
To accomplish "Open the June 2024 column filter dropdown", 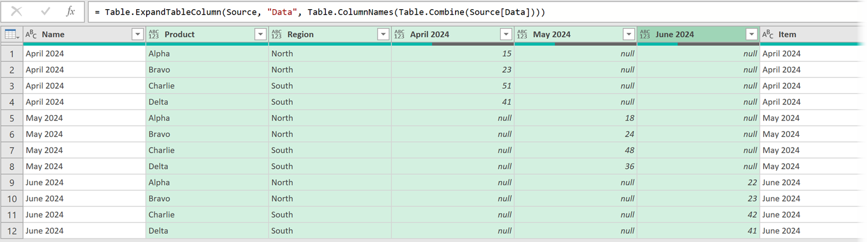I will 752,35.
